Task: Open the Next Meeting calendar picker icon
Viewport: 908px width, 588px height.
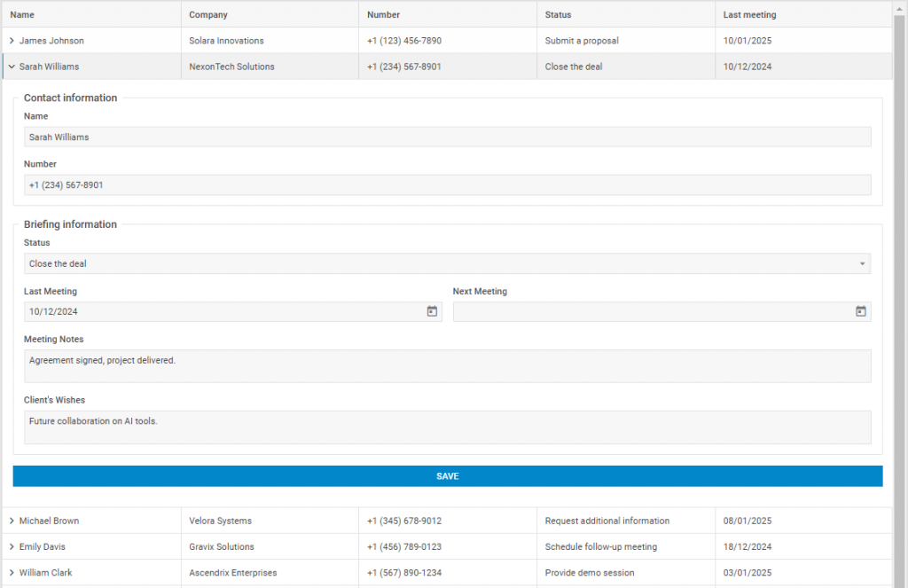Action: [x=860, y=311]
